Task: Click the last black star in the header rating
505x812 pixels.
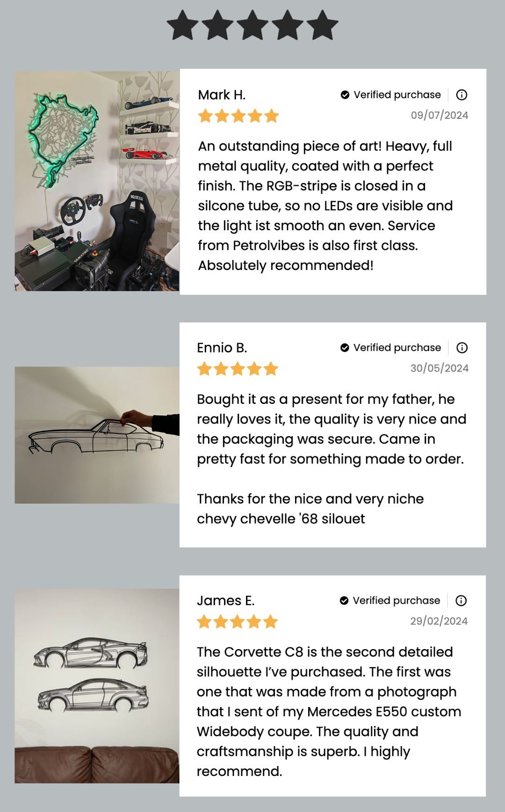Action: (x=323, y=25)
